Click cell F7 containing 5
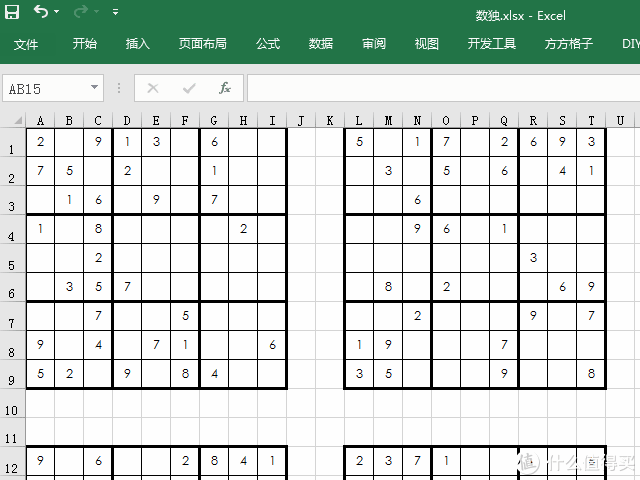Viewport: 640px width, 480px height. (x=185, y=316)
